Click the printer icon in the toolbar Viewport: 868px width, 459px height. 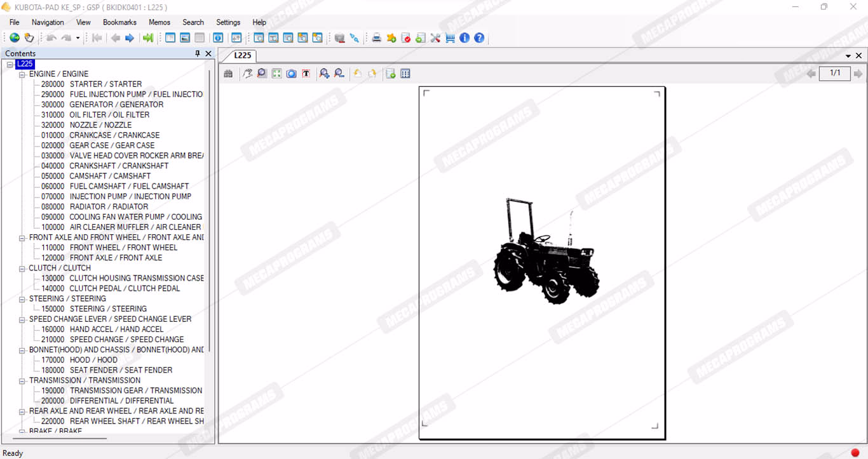[376, 38]
